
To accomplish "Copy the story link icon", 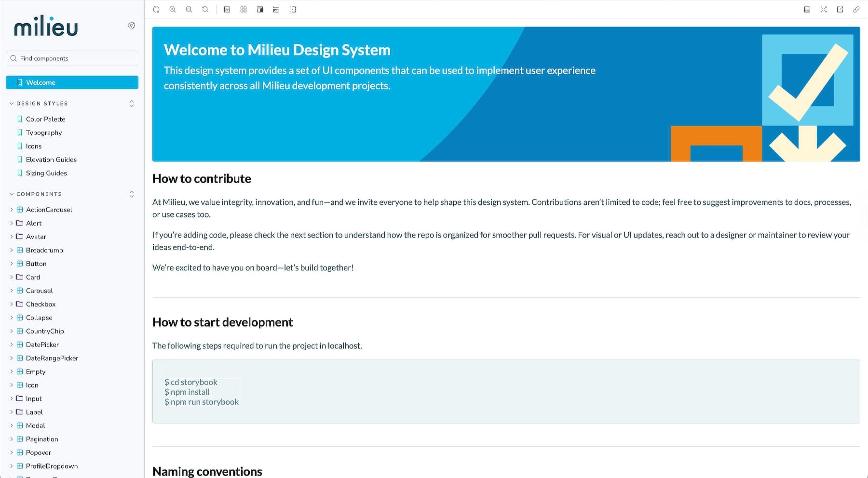I will pos(856,9).
